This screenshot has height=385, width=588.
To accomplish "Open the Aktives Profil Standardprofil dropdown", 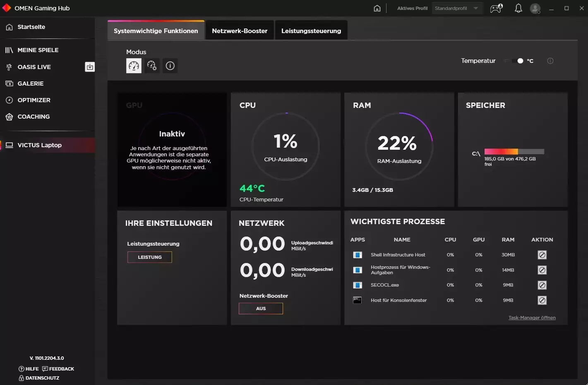I will pyautogui.click(x=457, y=8).
